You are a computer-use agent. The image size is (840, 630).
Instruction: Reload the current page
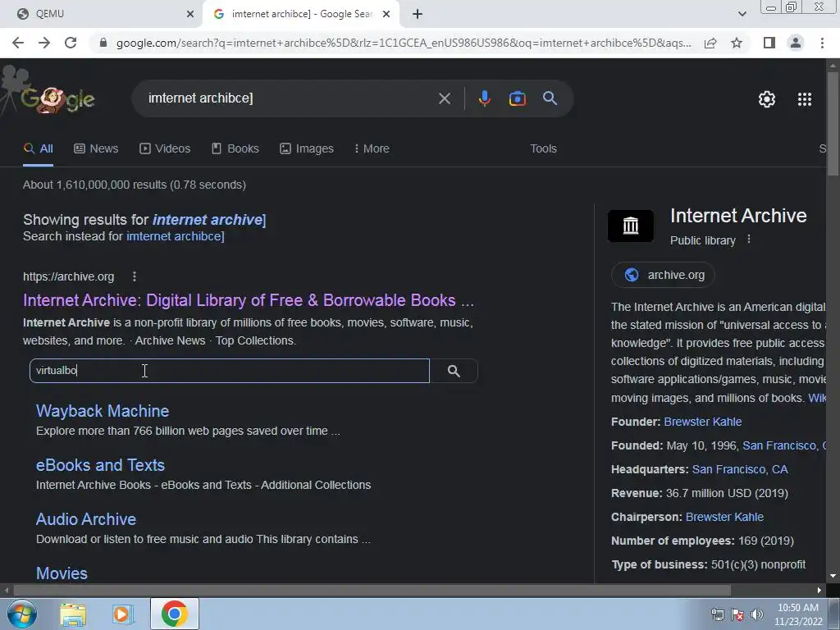[x=71, y=43]
